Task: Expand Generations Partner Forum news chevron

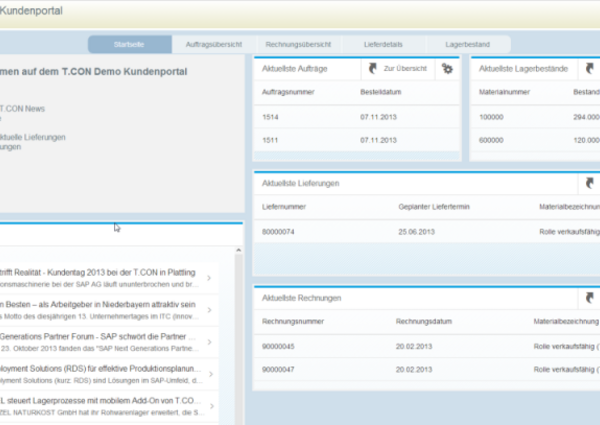Action: 209,342
